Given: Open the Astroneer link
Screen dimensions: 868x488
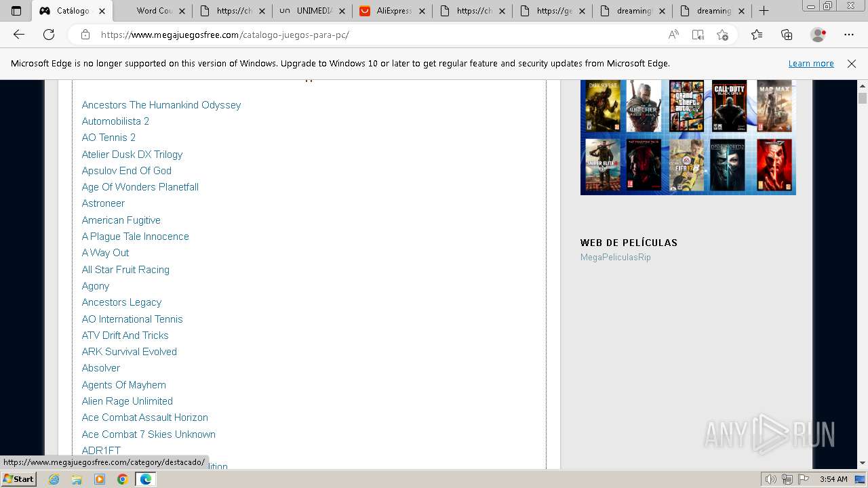Looking at the screenshot, I should [x=103, y=203].
